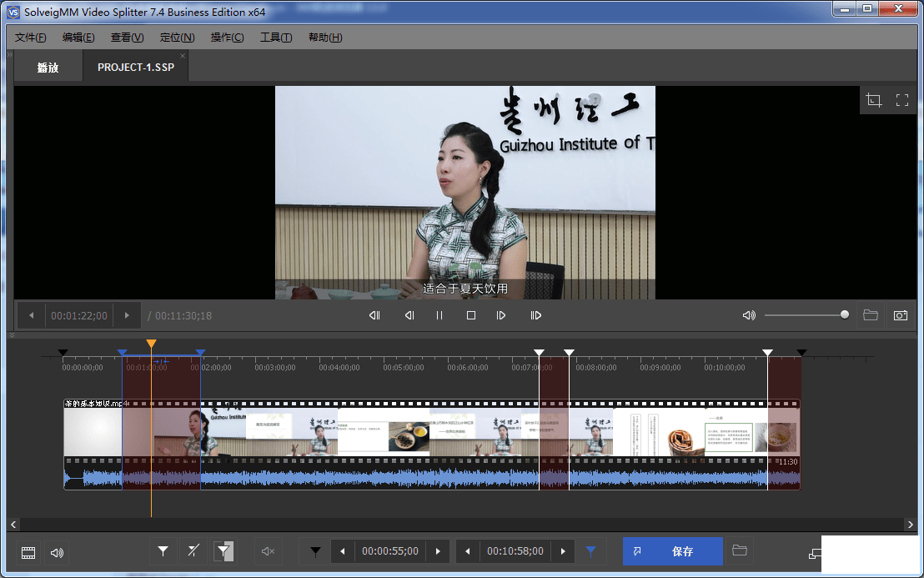Open the 帮助(H) menu
Screen dimensions: 924x578
[324, 38]
